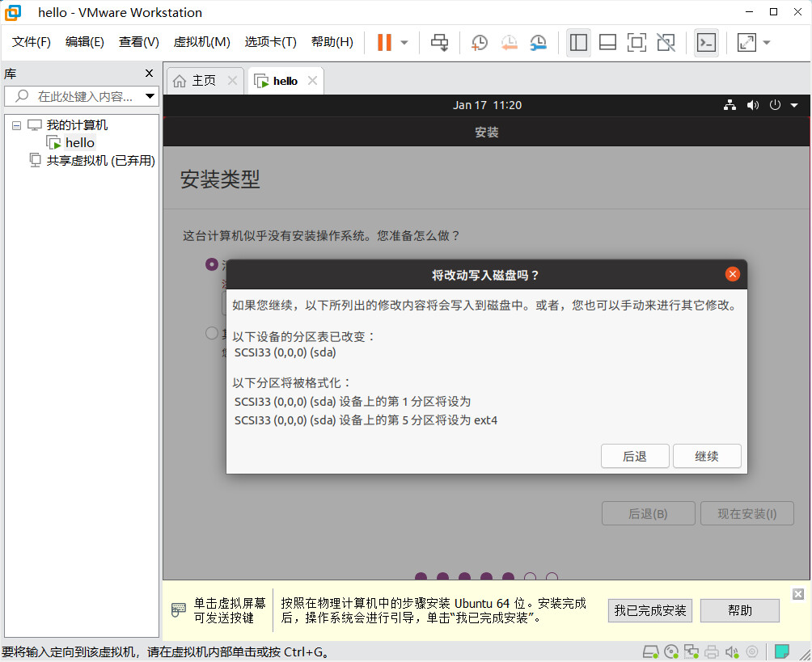Close the hello tab

coord(312,81)
